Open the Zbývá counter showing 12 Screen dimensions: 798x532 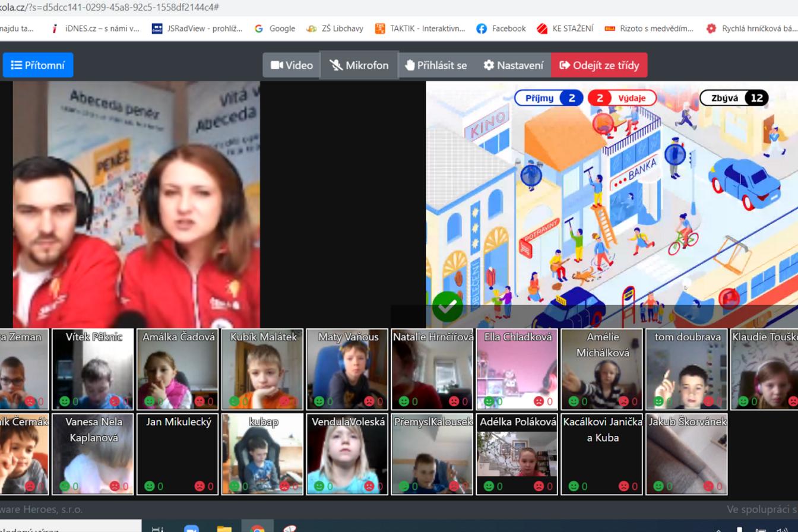734,97
